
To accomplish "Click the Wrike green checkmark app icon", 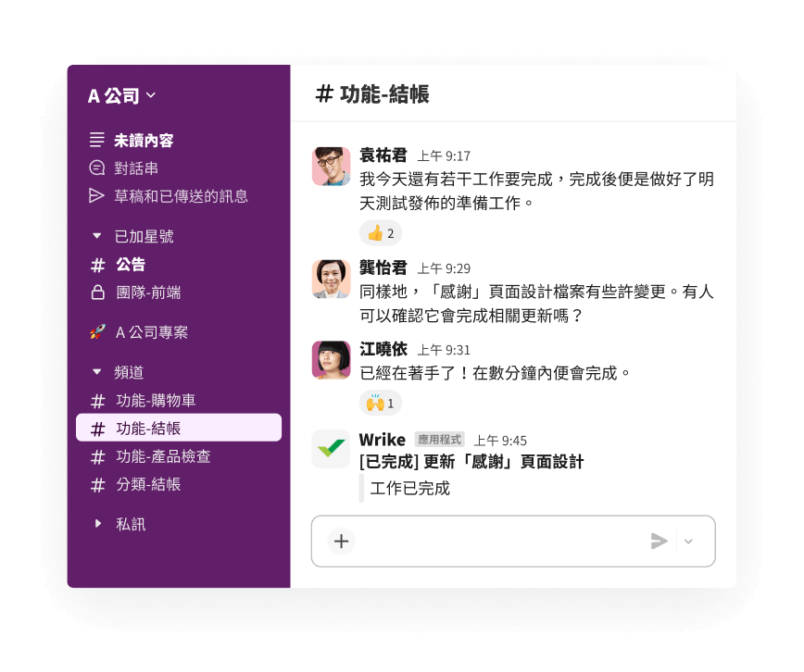I will pyautogui.click(x=332, y=449).
